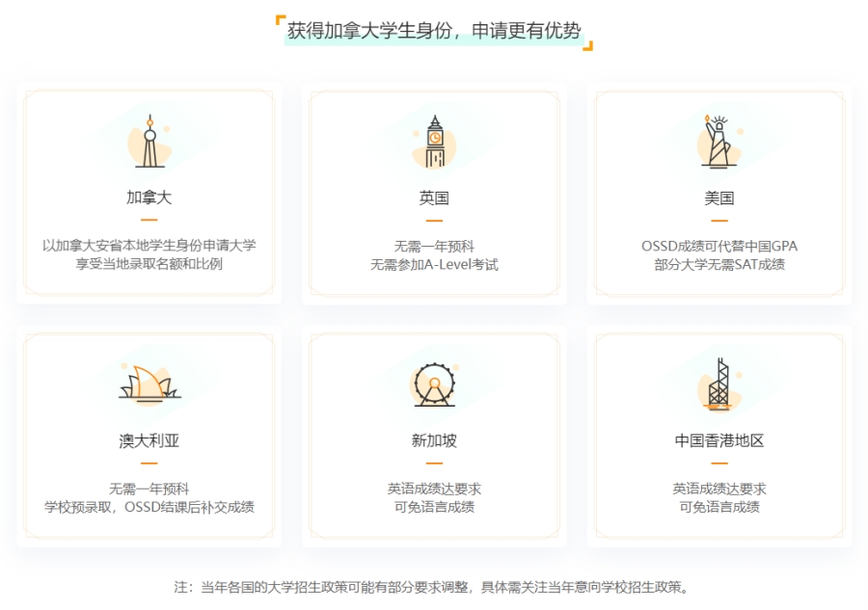This screenshot has width=868, height=610.
Task: Click 部分大学无需SAT成绩 text
Action: pos(719,264)
